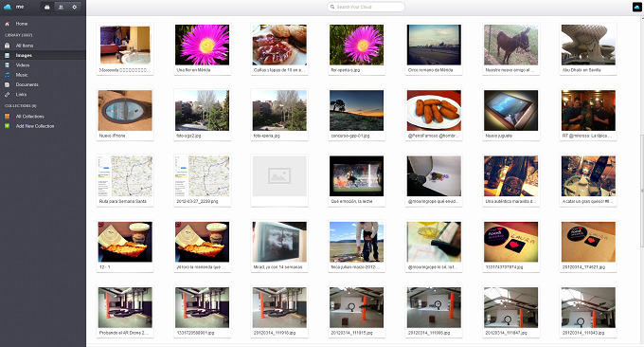Open the 'Qué emoción' football TV photo
The image size is (644, 347).
coord(356,176)
